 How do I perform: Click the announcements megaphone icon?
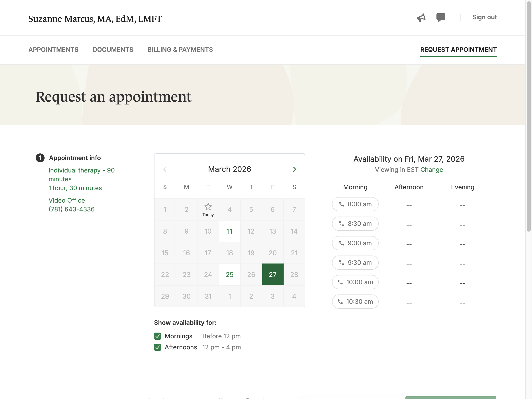421,17
